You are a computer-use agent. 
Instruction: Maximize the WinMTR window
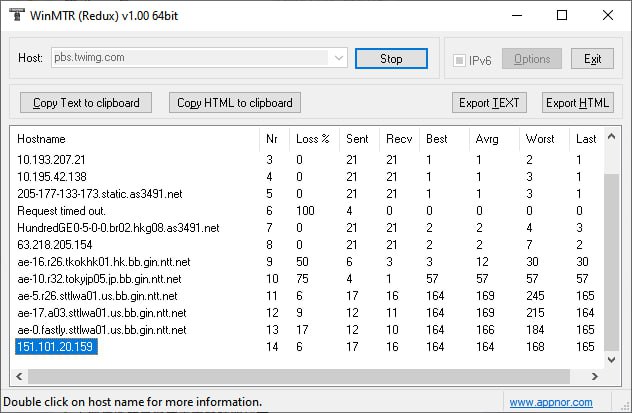(562, 15)
